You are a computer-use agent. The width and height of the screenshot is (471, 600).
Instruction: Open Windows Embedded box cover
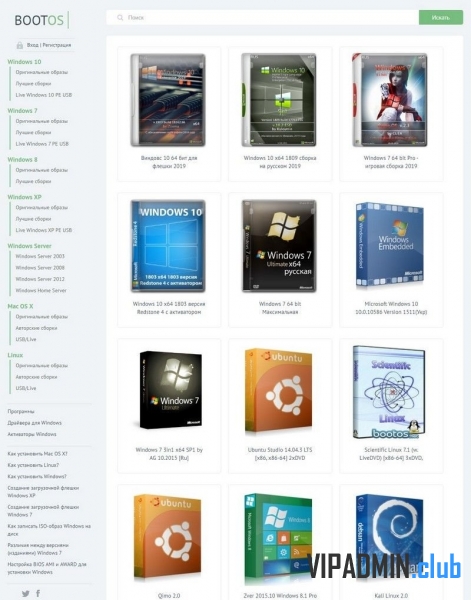(390, 246)
